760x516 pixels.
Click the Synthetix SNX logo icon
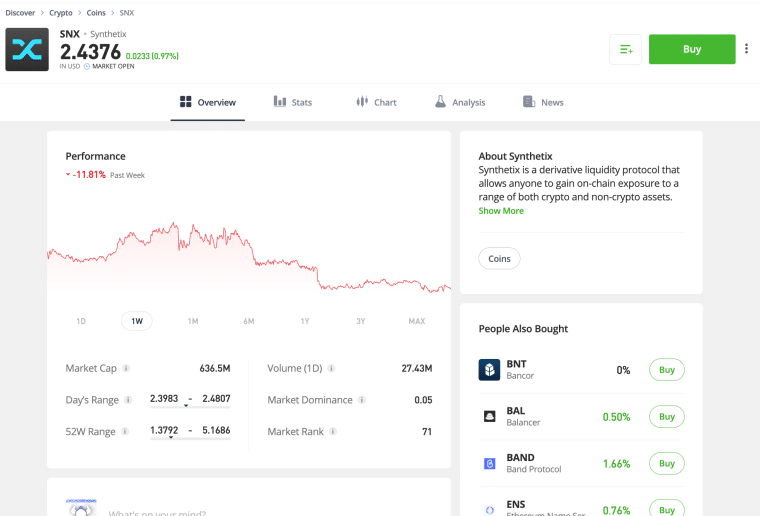point(27,49)
